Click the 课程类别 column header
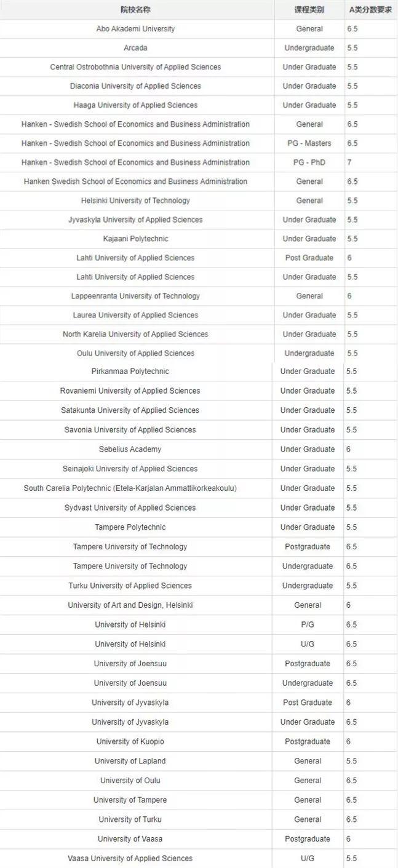398x868 pixels. coord(309,10)
